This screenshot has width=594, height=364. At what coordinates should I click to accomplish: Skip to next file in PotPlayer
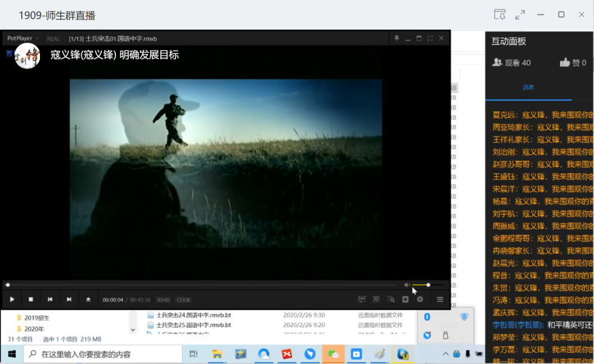[69, 299]
